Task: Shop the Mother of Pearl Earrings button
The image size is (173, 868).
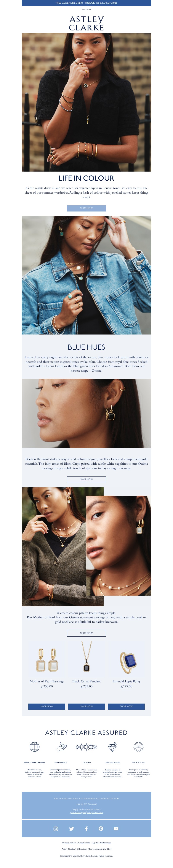Action: 47,706
